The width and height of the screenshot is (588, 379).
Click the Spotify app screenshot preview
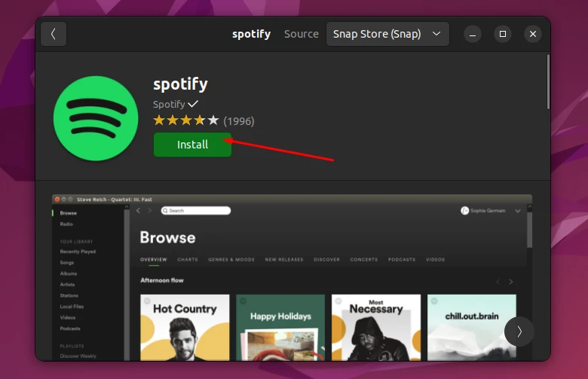pyautogui.click(x=292, y=277)
